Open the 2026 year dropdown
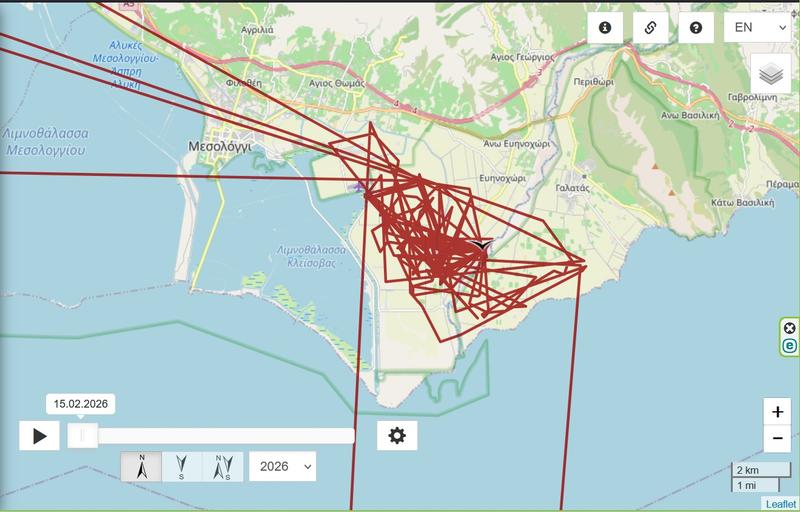 pos(283,467)
